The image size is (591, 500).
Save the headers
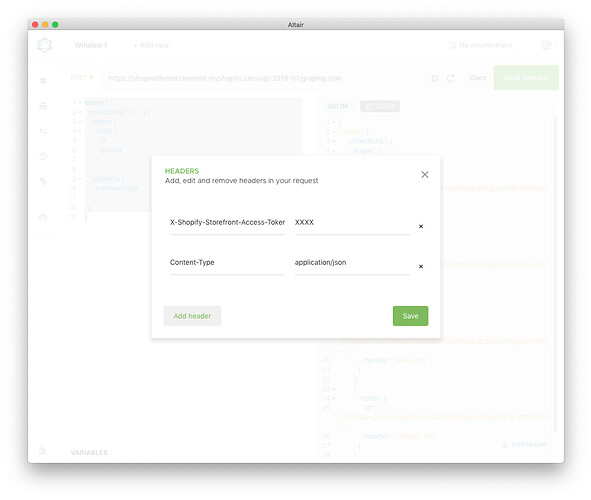[x=410, y=316]
